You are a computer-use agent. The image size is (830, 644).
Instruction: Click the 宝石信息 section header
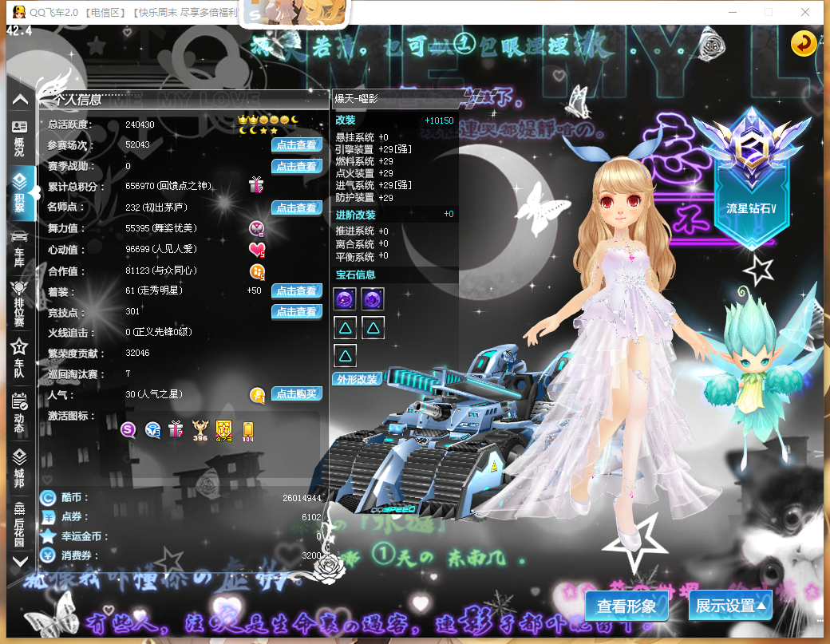355,275
